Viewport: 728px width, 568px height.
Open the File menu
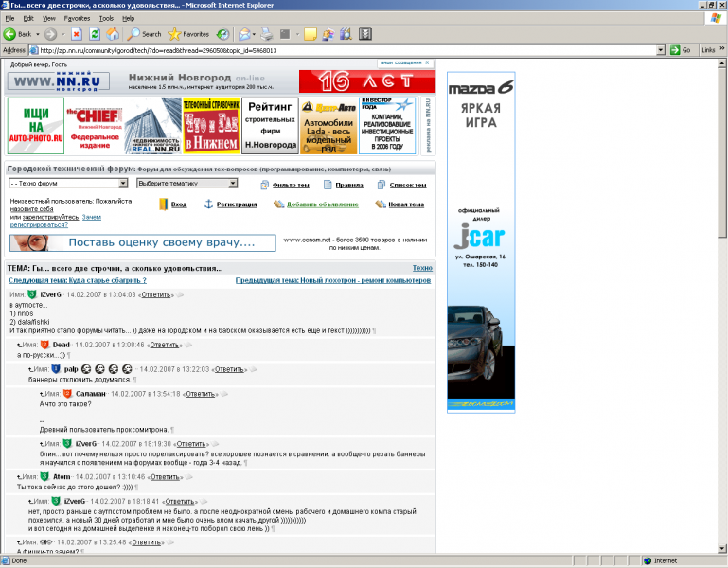[9, 18]
